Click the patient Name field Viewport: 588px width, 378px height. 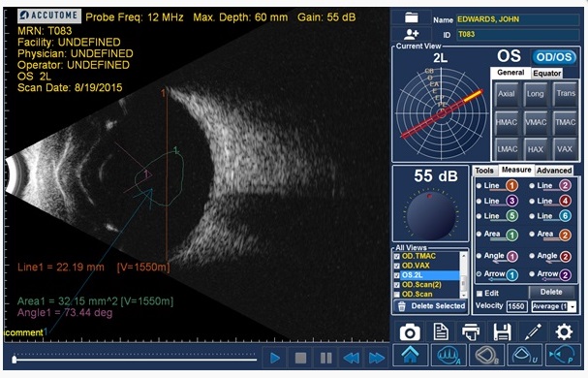pos(517,19)
